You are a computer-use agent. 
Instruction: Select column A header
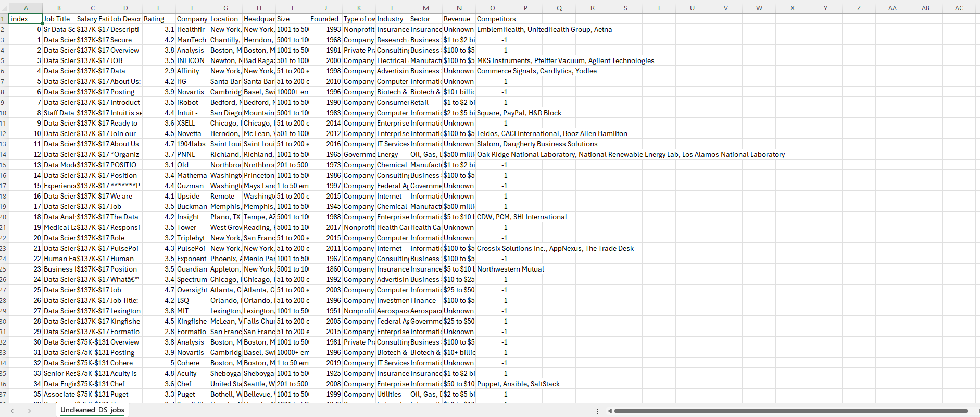(26, 8)
